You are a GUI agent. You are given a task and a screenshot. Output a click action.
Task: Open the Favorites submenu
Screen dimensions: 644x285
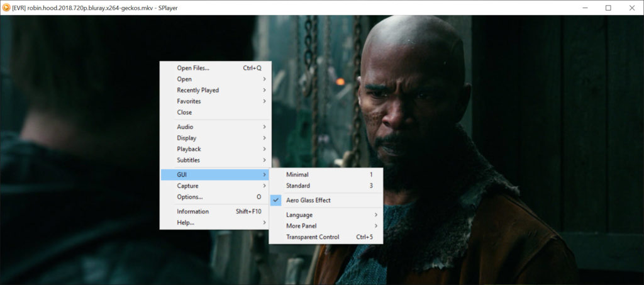pos(215,101)
